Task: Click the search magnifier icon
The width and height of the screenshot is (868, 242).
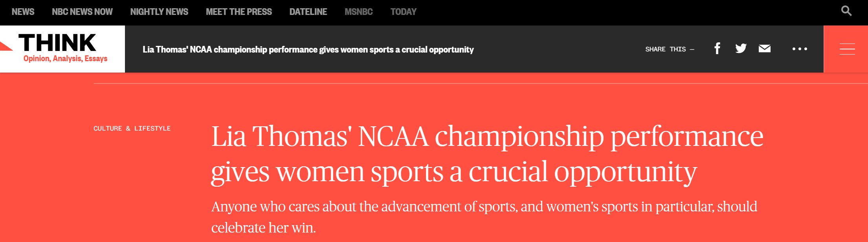Action: click(x=846, y=11)
